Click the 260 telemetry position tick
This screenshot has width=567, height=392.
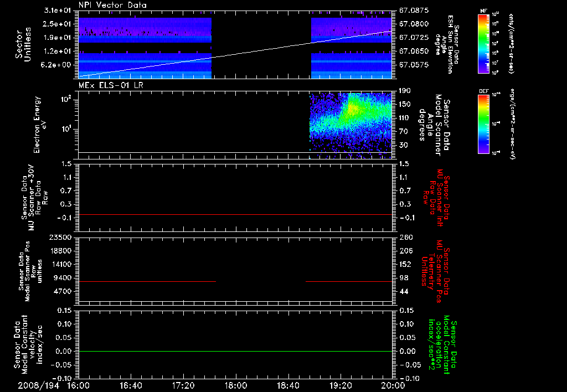[x=405, y=237]
